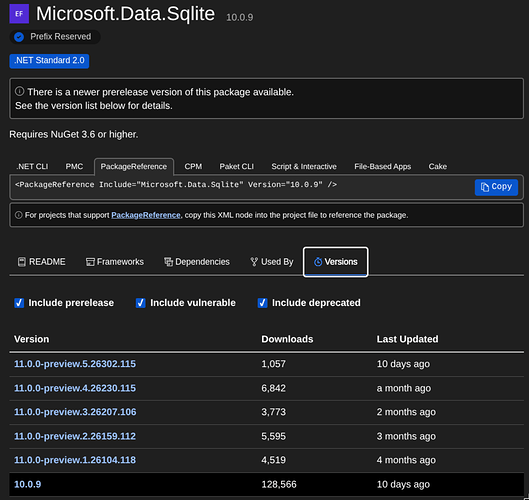Switch to the .NET CLI install tab

[x=32, y=167]
